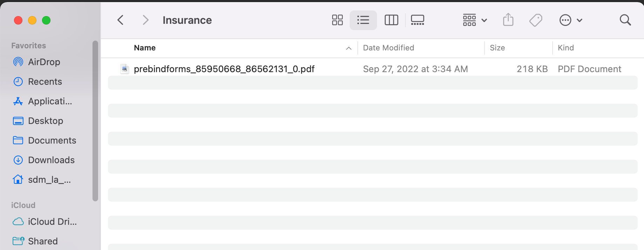
Task: Click the sidebar vertical scrollbar
Action: 95,121
